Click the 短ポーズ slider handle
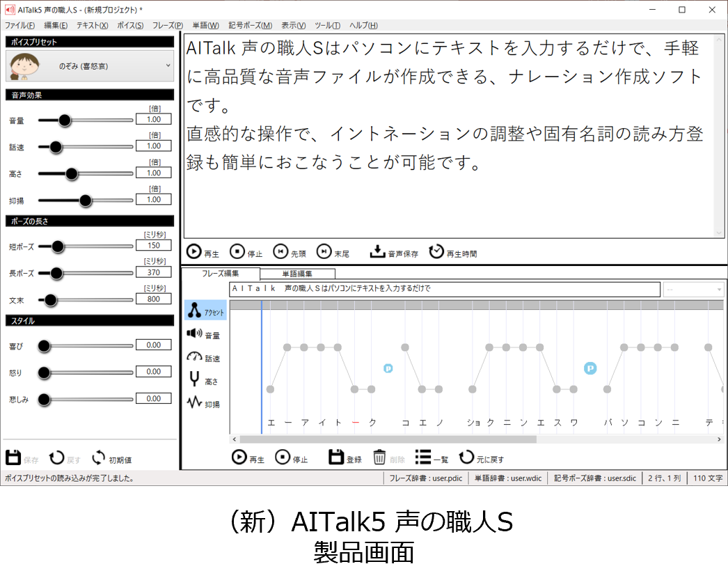The height and width of the screenshot is (587, 728). 58,246
